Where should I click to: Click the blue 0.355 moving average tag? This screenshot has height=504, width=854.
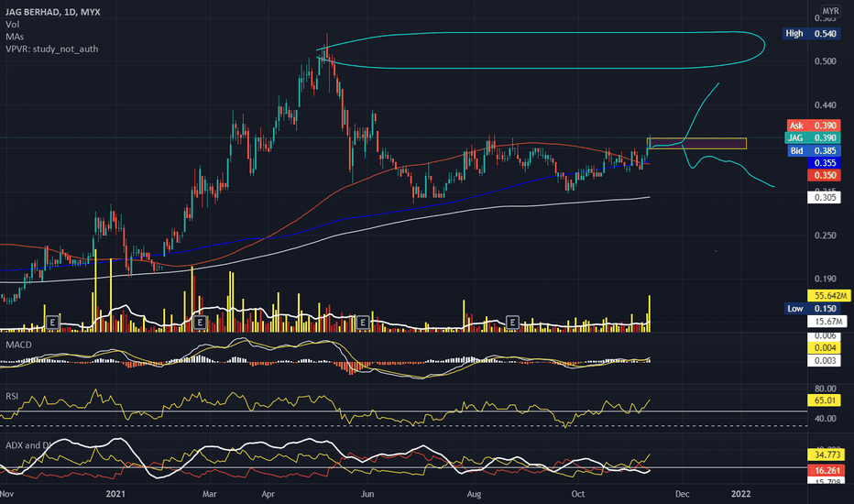tap(824, 163)
